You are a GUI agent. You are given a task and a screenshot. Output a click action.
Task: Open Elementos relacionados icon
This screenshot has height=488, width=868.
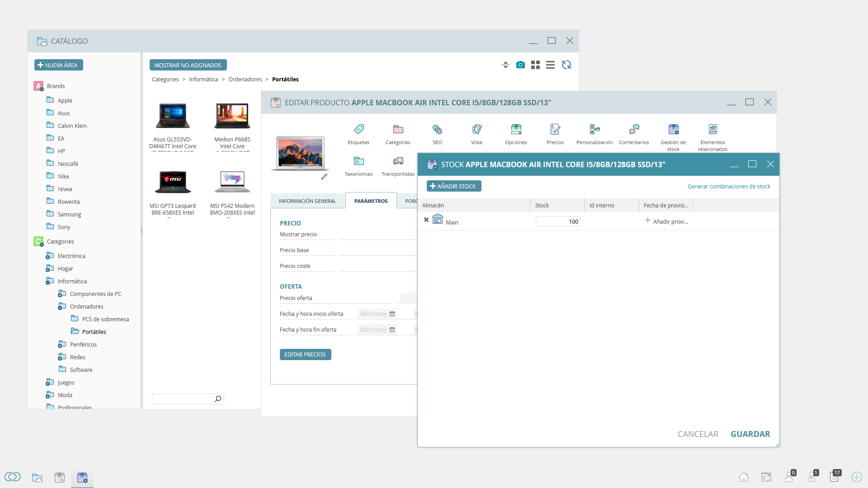point(712,129)
